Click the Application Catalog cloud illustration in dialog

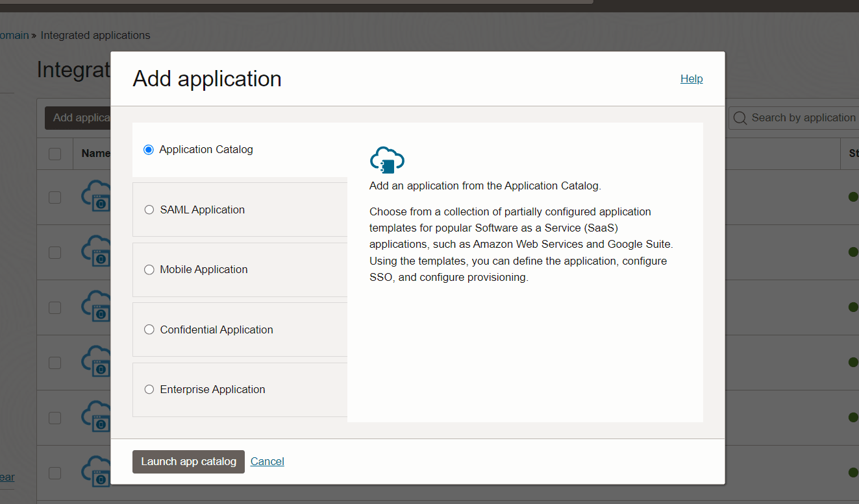point(387,160)
